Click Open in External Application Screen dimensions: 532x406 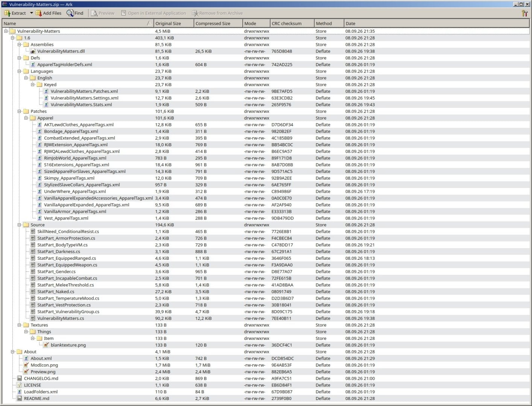tap(154, 13)
